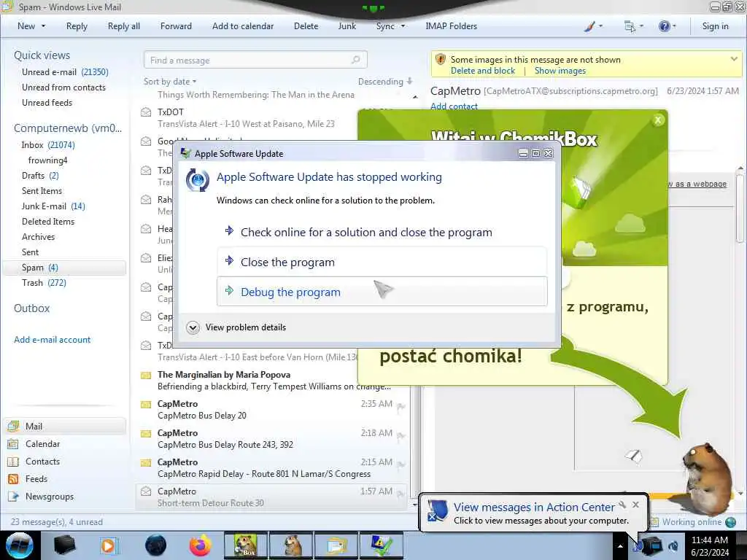Click Add e-mail account link
The width and height of the screenshot is (747, 560).
pyautogui.click(x=52, y=340)
